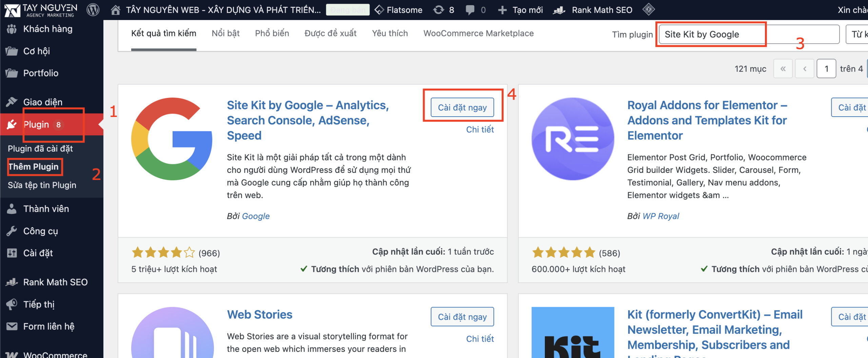Click the Google logo plugin thumbnail
Image resolution: width=868 pixels, height=358 pixels.
pos(172,139)
